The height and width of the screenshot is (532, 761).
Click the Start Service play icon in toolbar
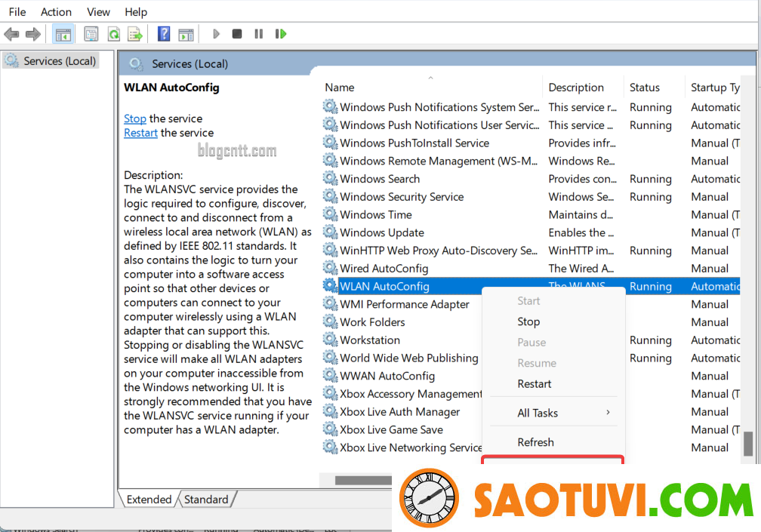pyautogui.click(x=216, y=34)
